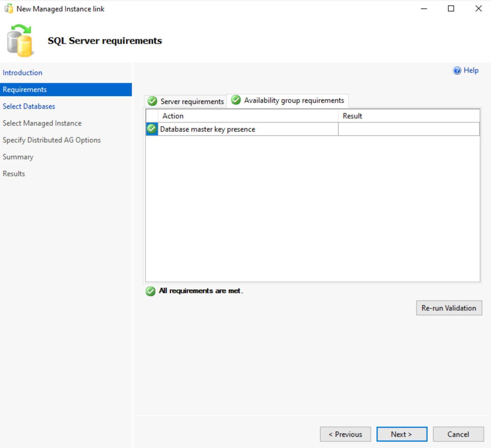Viewport: 491px width, 448px height.
Task: Click the Previous button
Action: click(345, 434)
